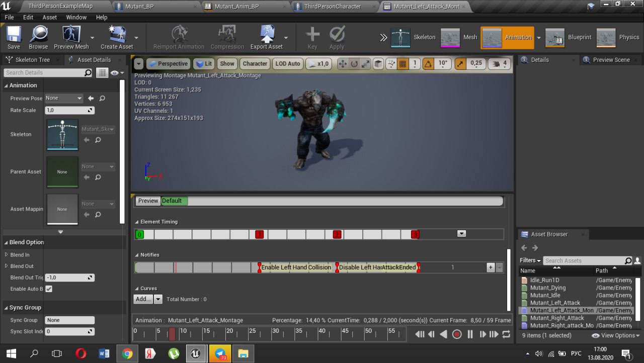Use selected asset arrow for Preview Pose
This screenshot has width=644, height=363.
coord(91,98)
